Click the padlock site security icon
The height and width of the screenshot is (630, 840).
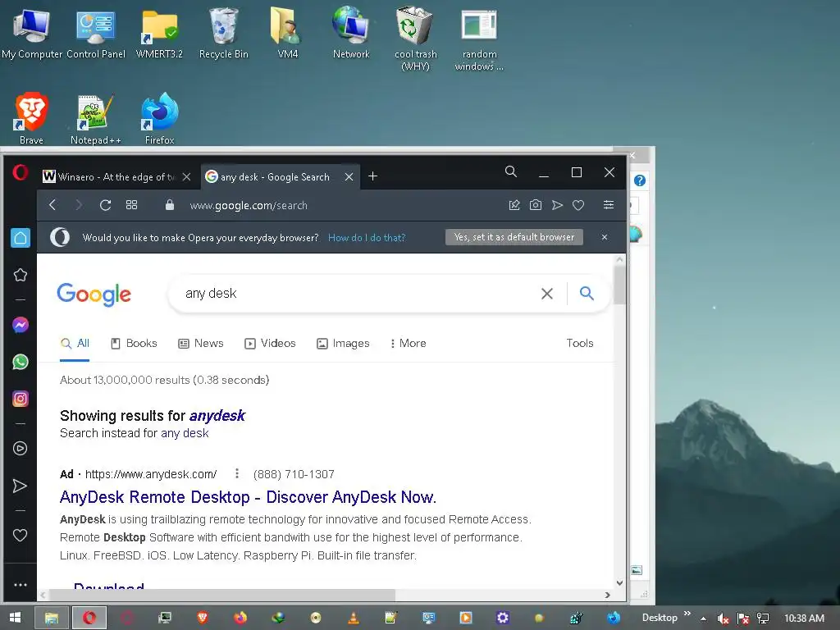[170, 205]
